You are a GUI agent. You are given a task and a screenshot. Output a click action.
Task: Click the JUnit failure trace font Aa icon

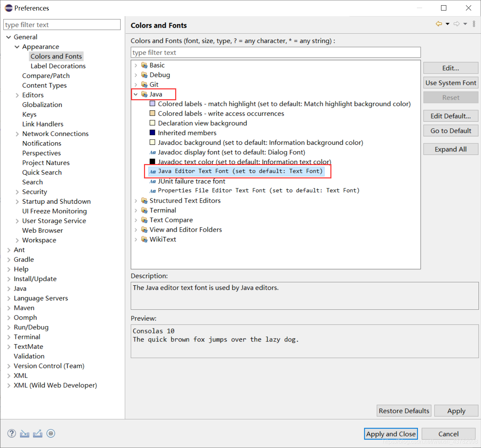point(152,182)
